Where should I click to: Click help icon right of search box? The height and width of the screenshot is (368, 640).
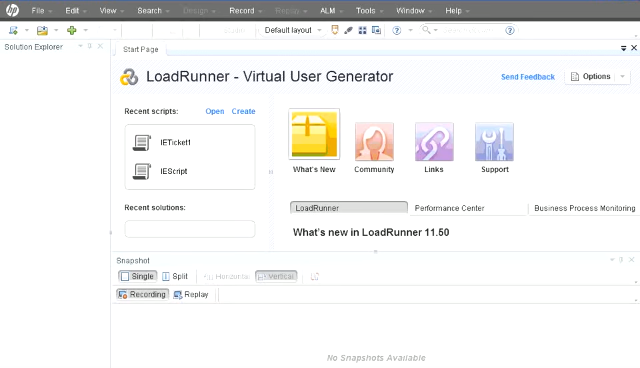510,30
